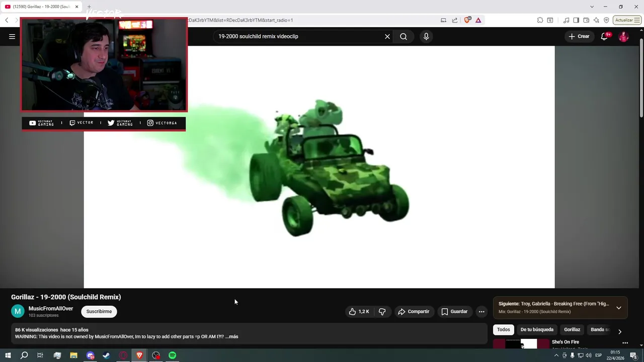This screenshot has width=644, height=362.
Task: Go back with browser back arrow
Action: coord(7,20)
